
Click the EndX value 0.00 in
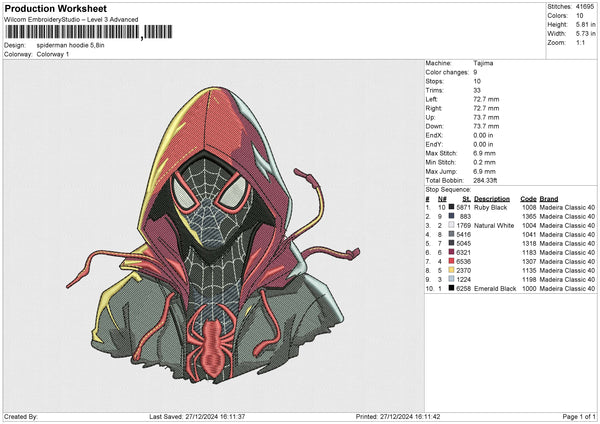coord(483,135)
